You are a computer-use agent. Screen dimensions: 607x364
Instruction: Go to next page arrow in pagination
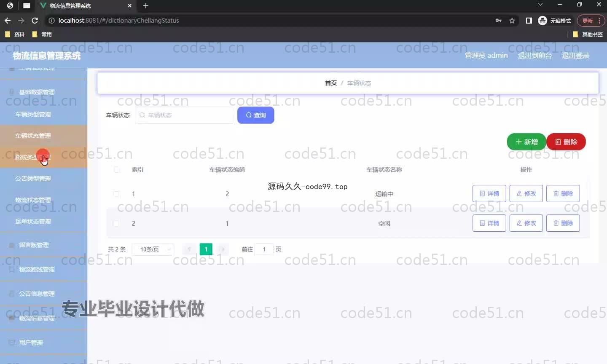click(223, 249)
